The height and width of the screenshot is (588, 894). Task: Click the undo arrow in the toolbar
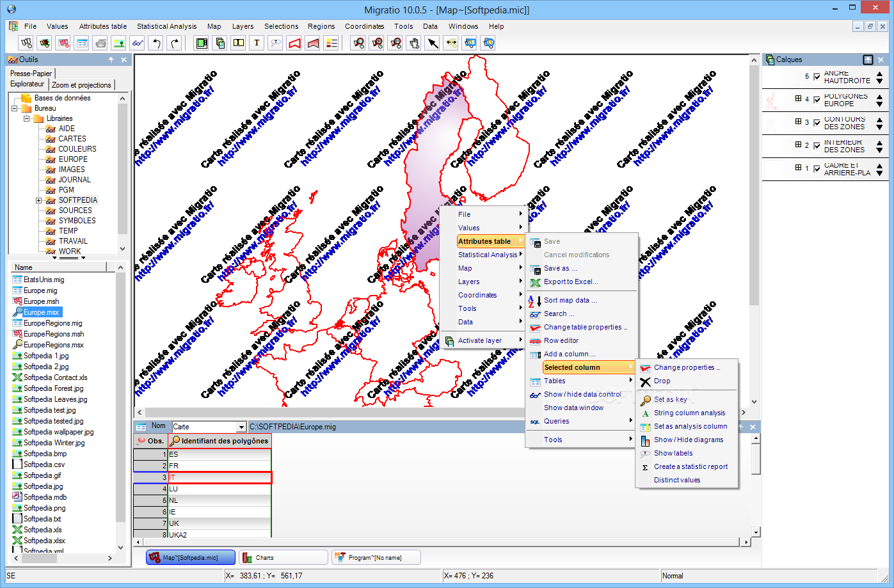156,43
